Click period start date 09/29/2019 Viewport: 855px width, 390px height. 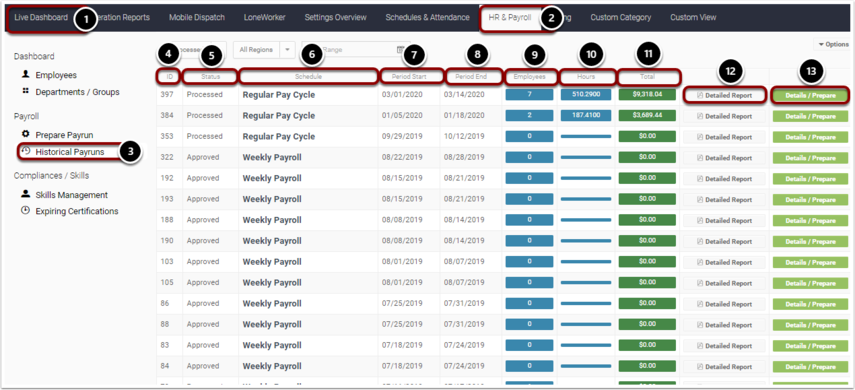point(402,136)
